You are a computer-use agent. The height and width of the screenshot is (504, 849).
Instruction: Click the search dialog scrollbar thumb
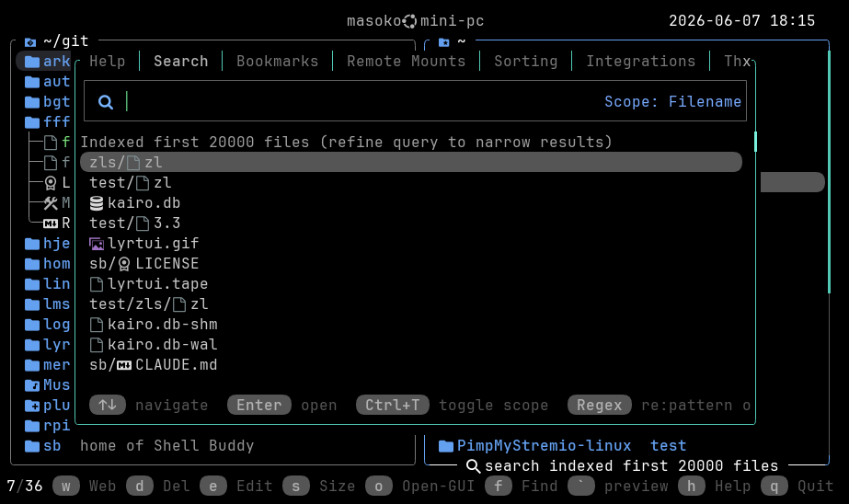pyautogui.click(x=755, y=142)
